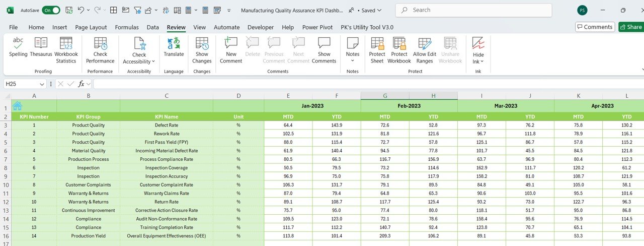Open the File tab
The height and width of the screenshot is (246, 644).
pos(14,27)
